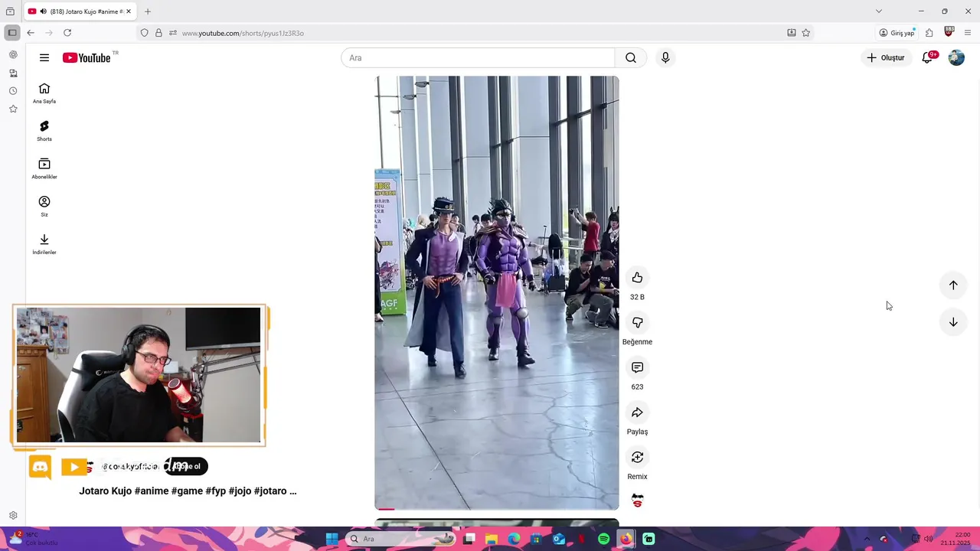Screen dimensions: 980x551
Task: Open Spotify from taskbar
Action: point(603,539)
